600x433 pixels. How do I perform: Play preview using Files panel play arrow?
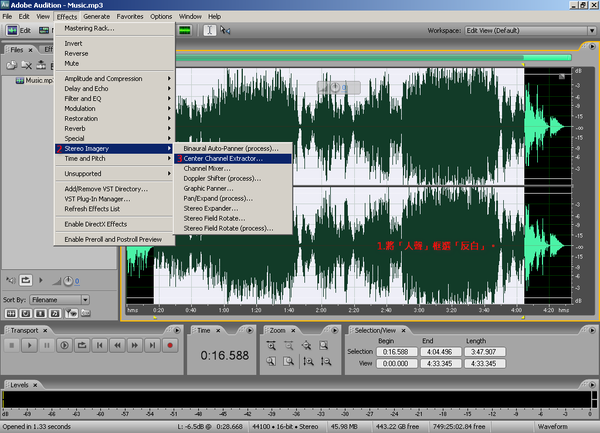point(41,280)
